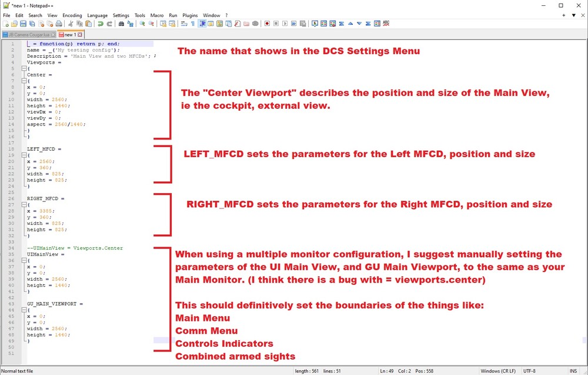
Task: Collapse LEFT_MFCD block fold marker line 19
Action: pos(24,155)
